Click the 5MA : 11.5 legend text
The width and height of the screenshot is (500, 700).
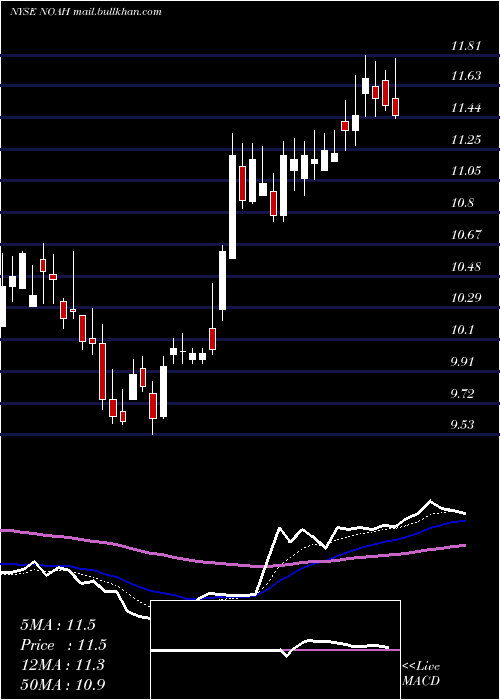[58, 625]
